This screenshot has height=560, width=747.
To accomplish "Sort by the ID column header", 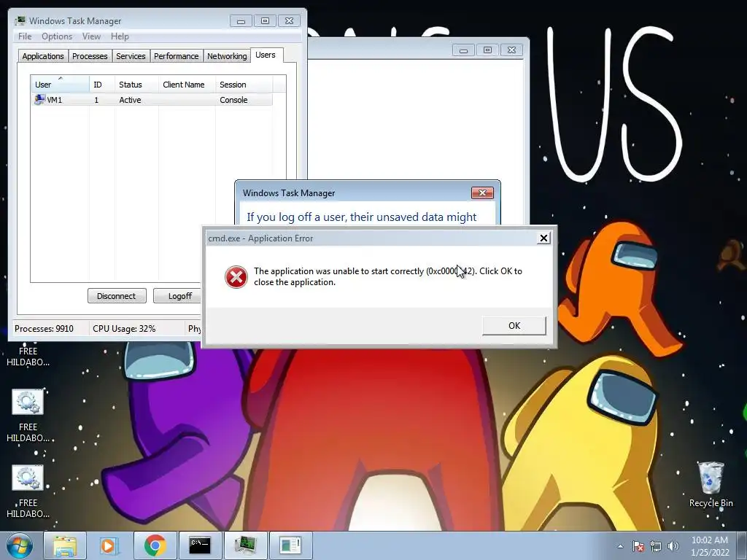I will pyautogui.click(x=102, y=85).
